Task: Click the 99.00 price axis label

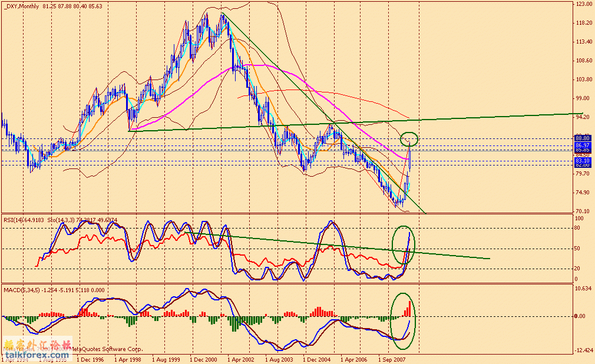Action: (583, 98)
